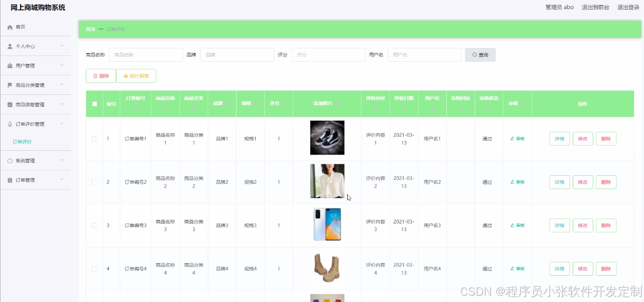
Task: Click 修改 for 订单编号2
Action: [583, 182]
